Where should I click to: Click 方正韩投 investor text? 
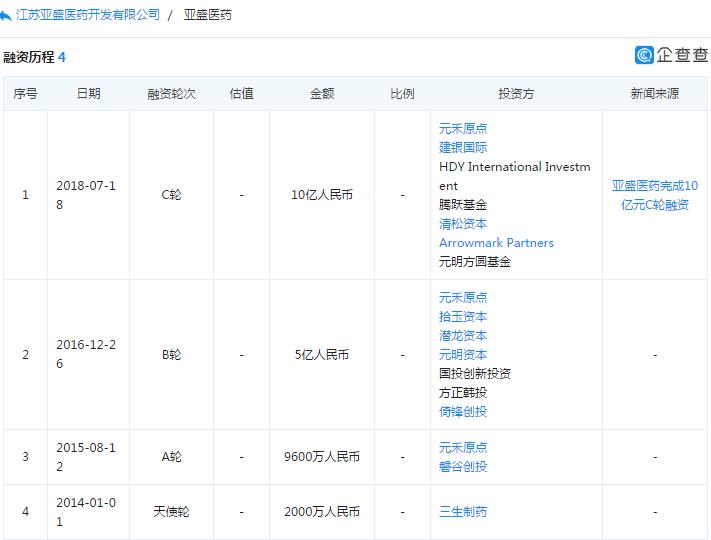coord(463,393)
